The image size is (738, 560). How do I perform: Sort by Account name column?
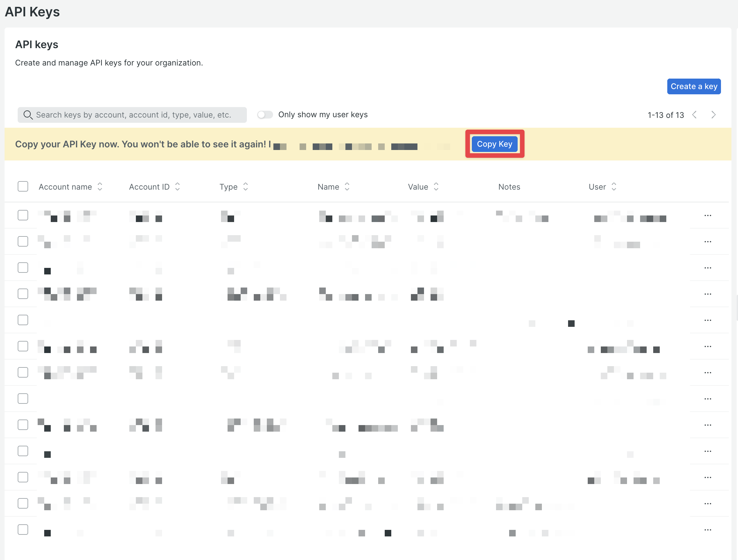pos(100,187)
